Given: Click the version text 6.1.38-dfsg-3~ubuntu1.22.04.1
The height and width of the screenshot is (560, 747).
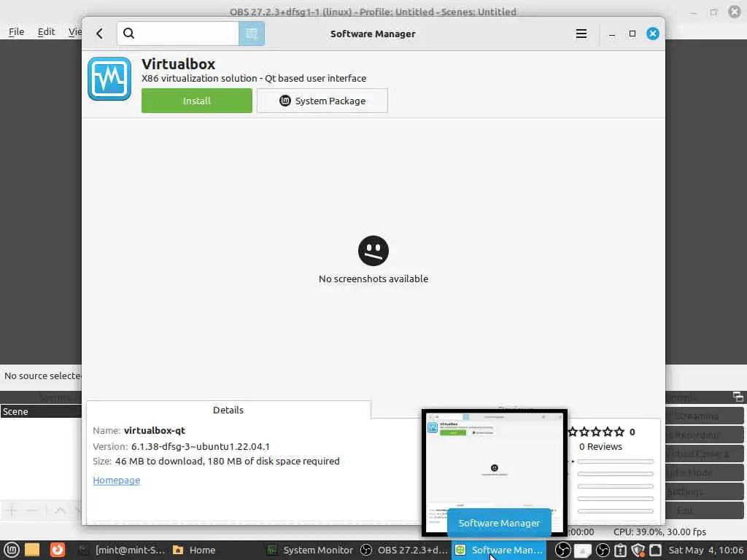Looking at the screenshot, I should click(x=200, y=447).
